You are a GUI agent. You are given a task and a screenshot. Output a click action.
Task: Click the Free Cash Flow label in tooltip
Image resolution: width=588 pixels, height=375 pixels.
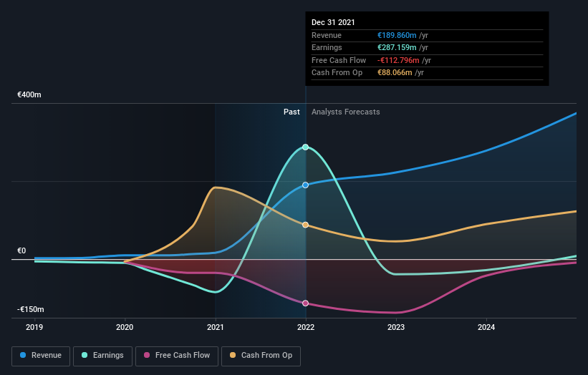coord(339,60)
